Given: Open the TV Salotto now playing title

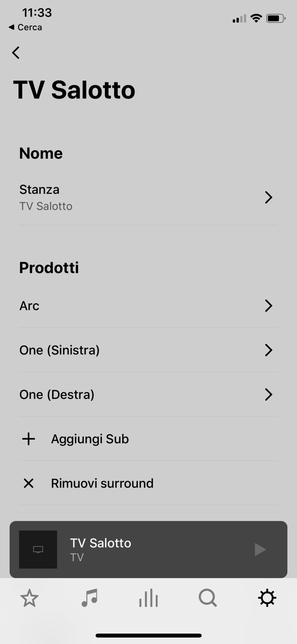Looking at the screenshot, I should click(x=101, y=543).
